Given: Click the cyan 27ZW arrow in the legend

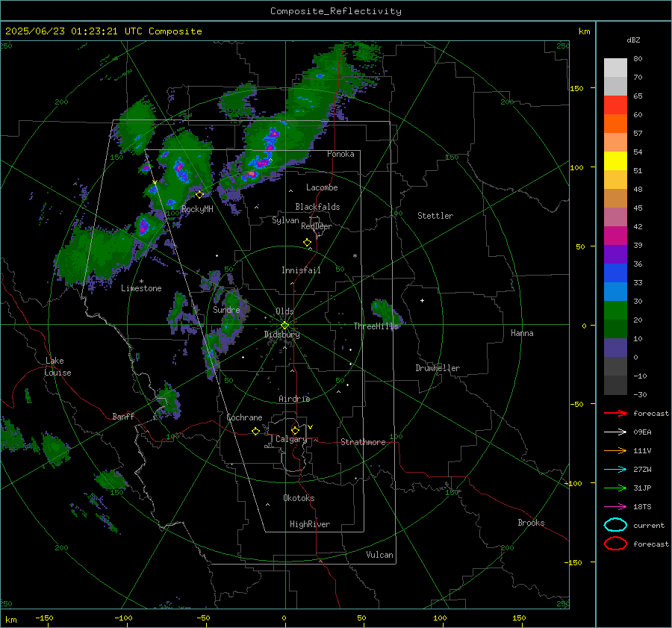Looking at the screenshot, I should point(615,470).
